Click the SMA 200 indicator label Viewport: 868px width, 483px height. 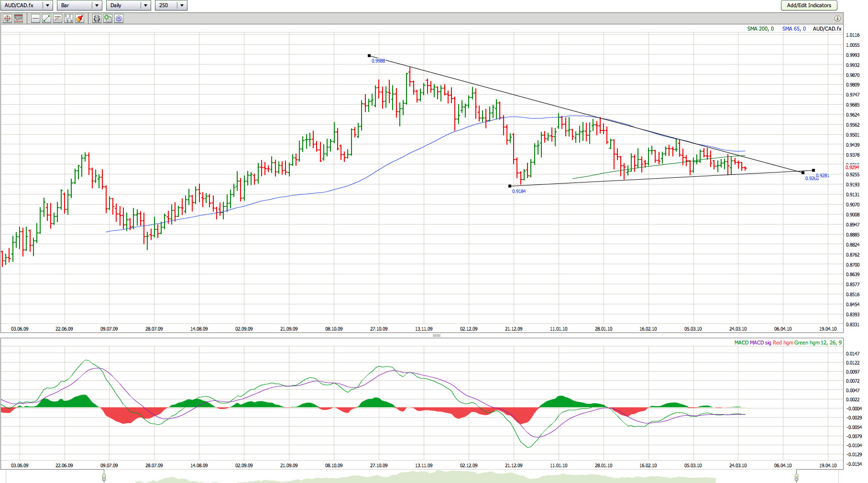[760, 29]
